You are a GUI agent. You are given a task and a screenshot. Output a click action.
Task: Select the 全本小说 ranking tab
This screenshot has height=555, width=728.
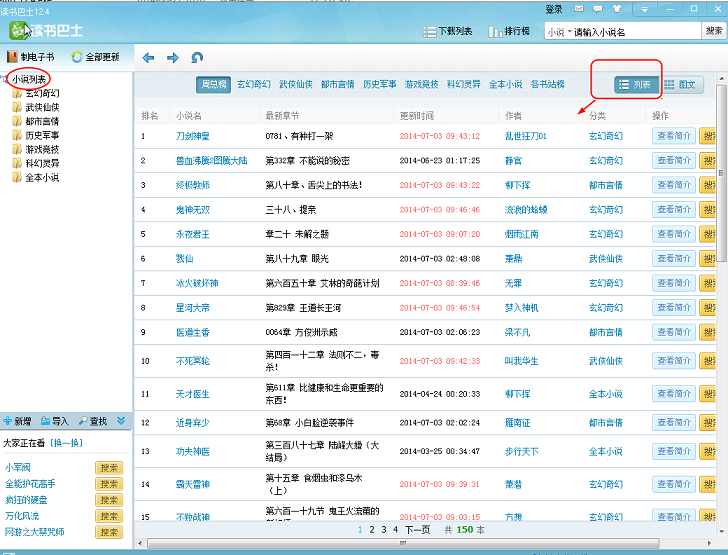tap(505, 84)
